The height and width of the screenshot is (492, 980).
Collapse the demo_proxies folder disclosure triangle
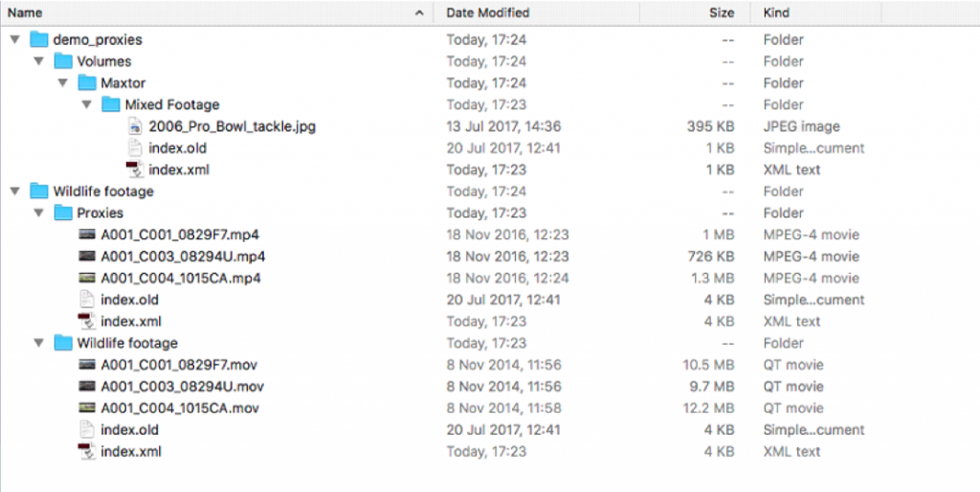[15, 39]
